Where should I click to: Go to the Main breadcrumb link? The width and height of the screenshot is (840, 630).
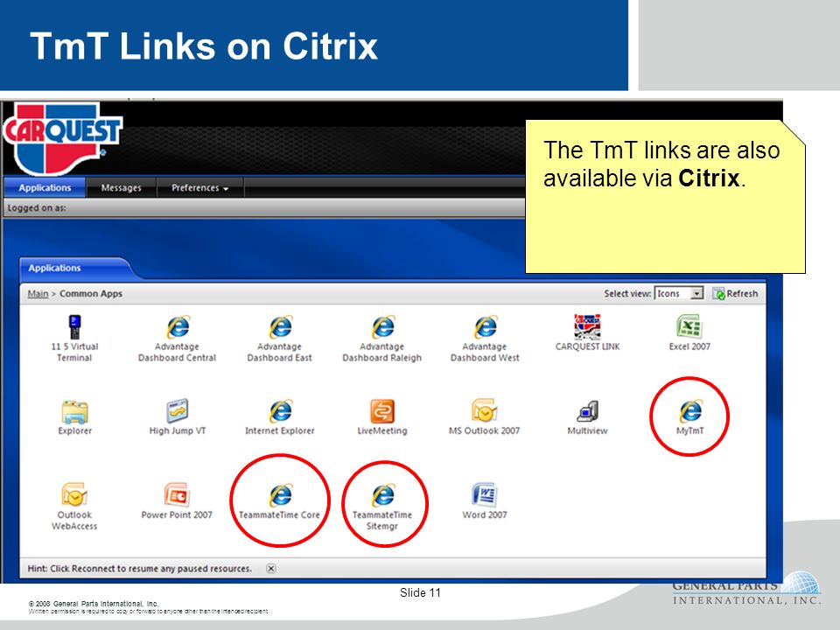tap(38, 294)
